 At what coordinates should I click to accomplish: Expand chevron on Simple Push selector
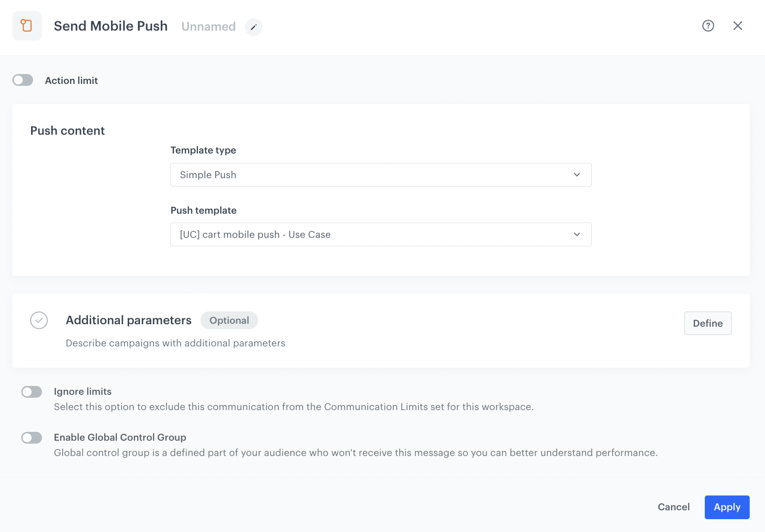point(576,175)
